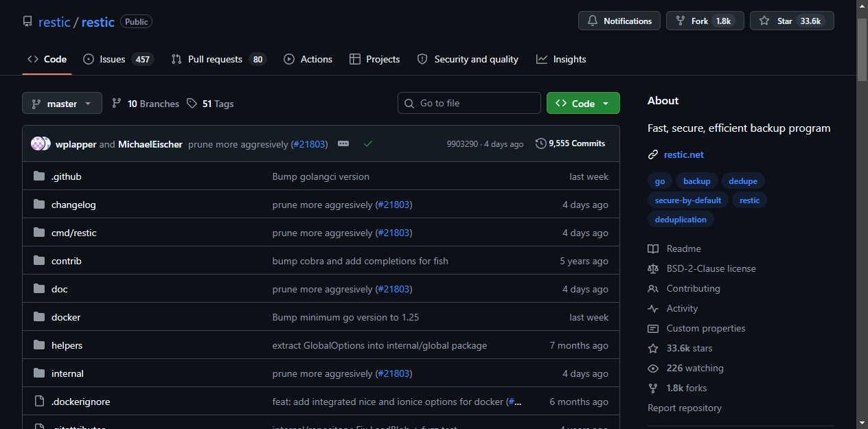Image resolution: width=868 pixels, height=429 pixels.
Task: Click the internal folder icon
Action: 38,373
